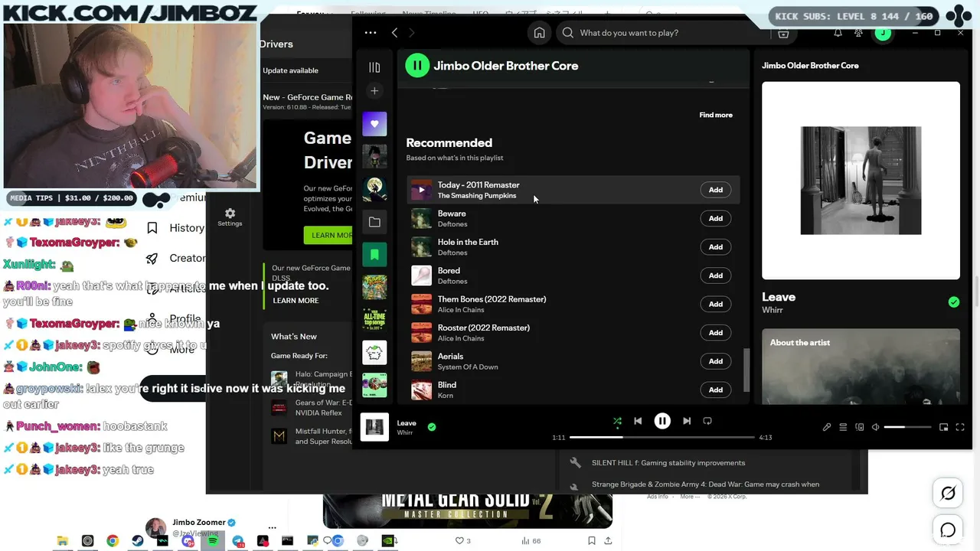This screenshot has width=980, height=551.
Task: Add Beware by Deftones to playlist
Action: (716, 218)
